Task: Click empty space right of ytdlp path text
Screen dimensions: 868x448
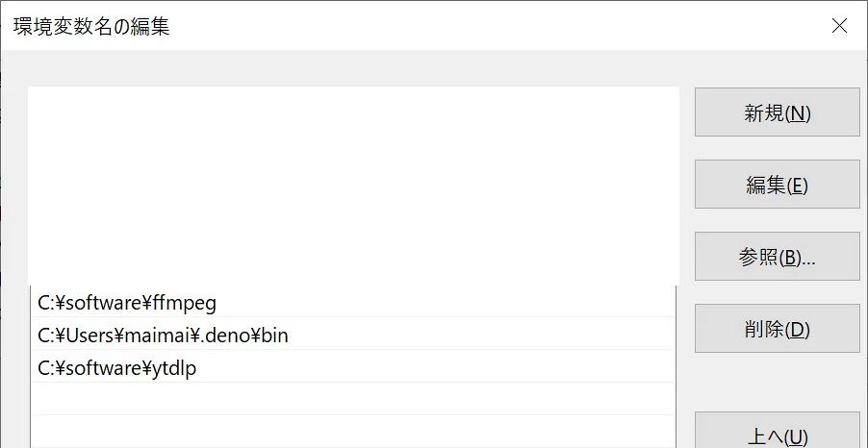Action: point(433,368)
